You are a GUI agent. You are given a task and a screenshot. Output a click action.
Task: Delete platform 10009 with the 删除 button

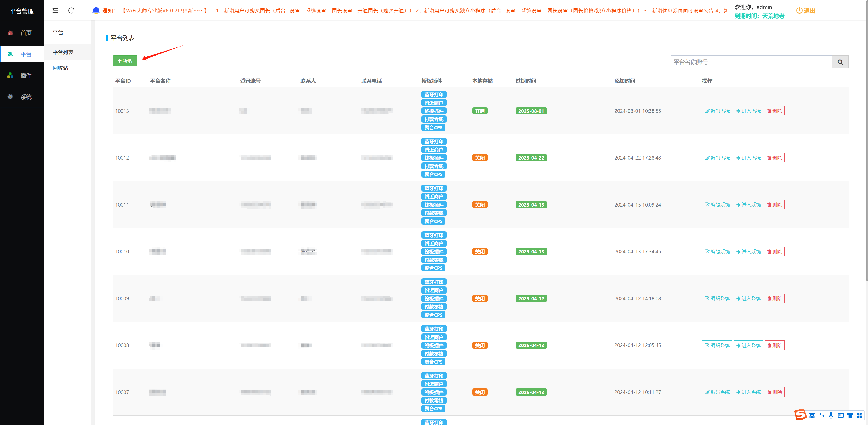pos(774,298)
